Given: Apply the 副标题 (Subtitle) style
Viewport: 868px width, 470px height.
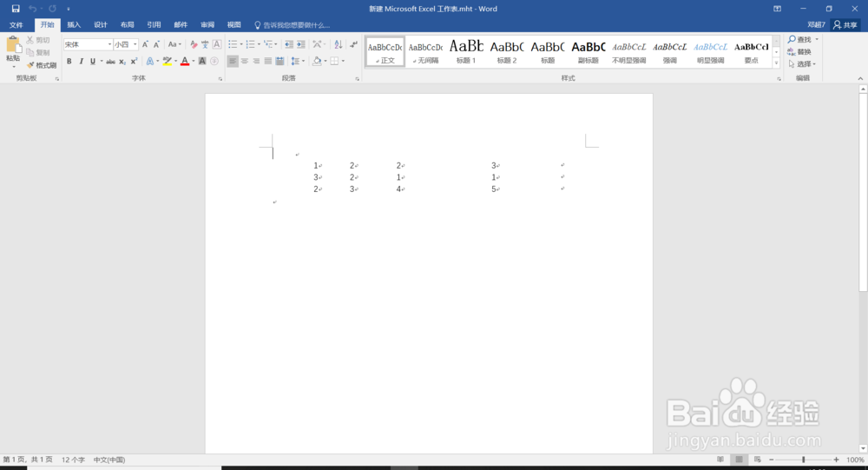Looking at the screenshot, I should click(589, 52).
